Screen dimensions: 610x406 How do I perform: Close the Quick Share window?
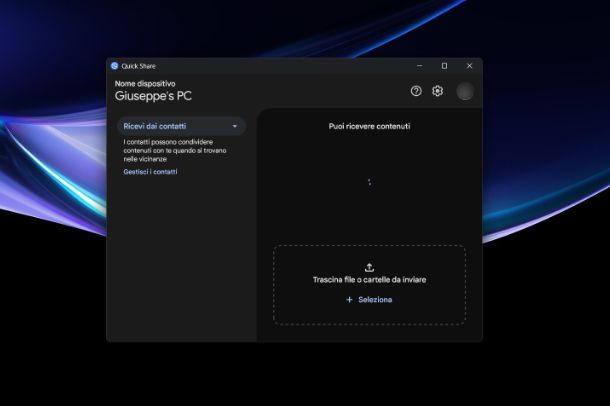pos(469,66)
